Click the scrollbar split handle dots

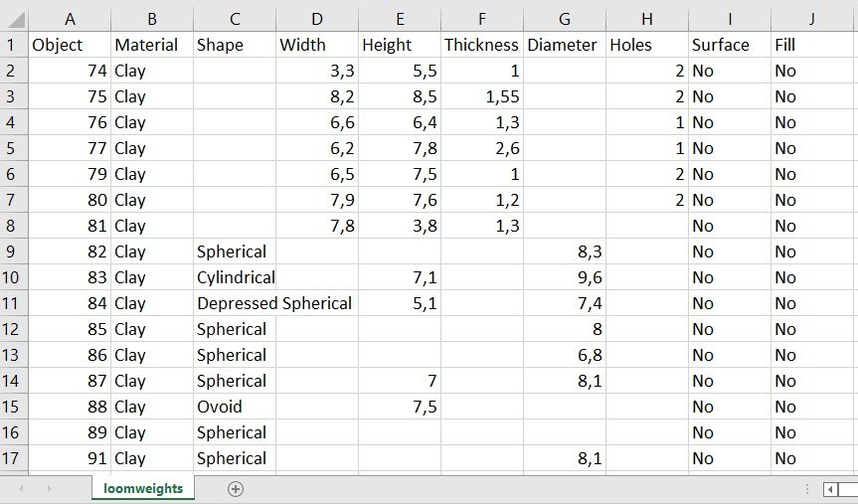[x=806, y=489]
